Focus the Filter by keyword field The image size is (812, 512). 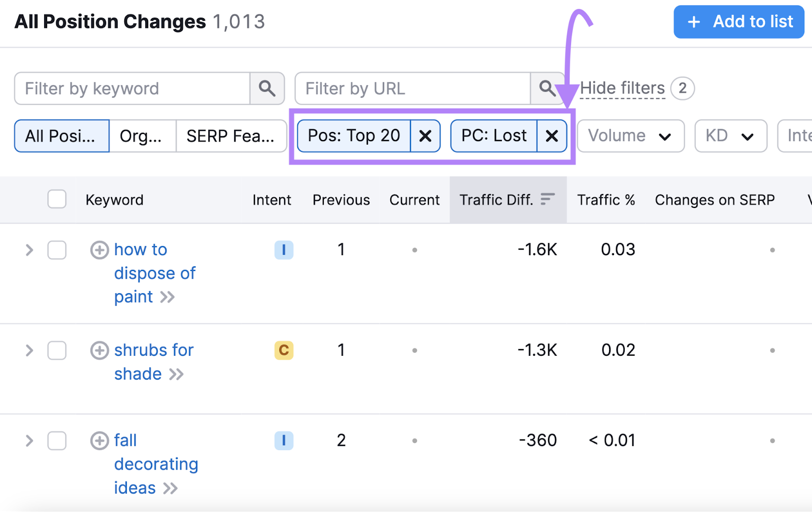tap(132, 89)
